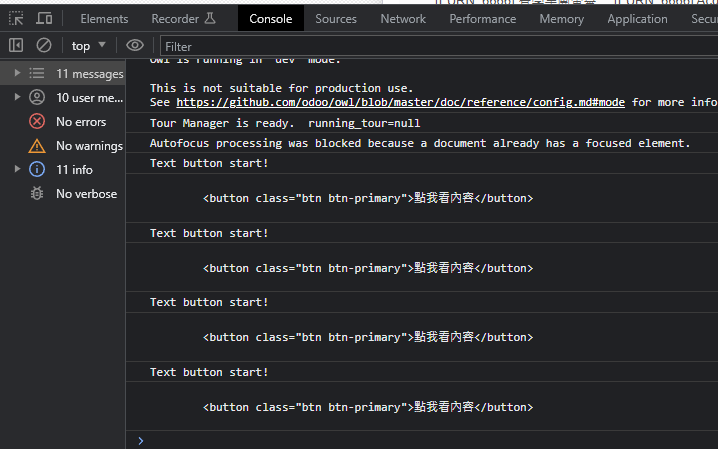Open the Sources tab
Viewport: 718px width, 449px height.
(336, 19)
